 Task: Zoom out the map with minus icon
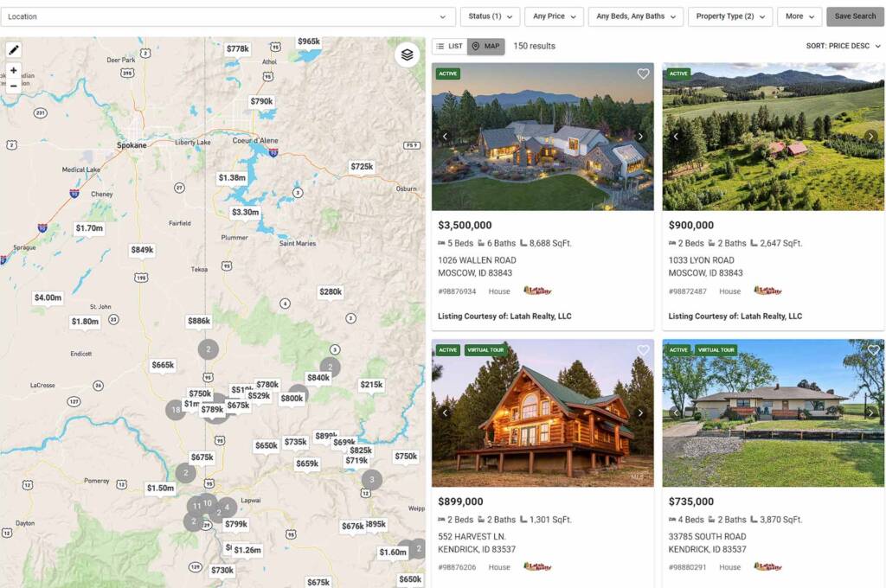pos(14,86)
